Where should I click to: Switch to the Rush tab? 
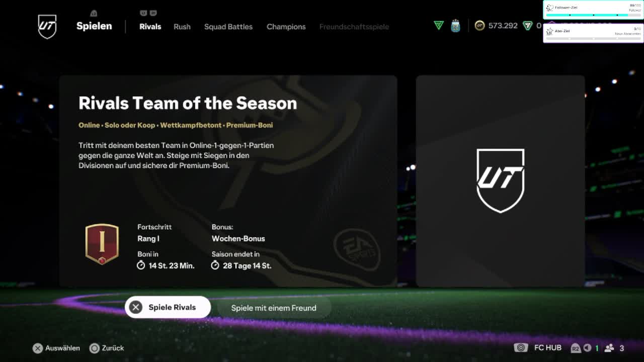tap(182, 27)
